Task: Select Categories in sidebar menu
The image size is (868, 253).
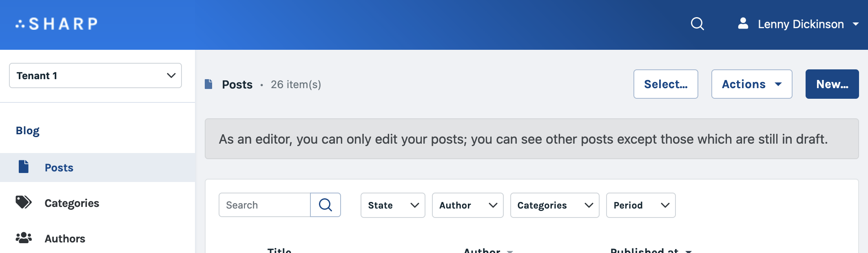Action: 72,203
